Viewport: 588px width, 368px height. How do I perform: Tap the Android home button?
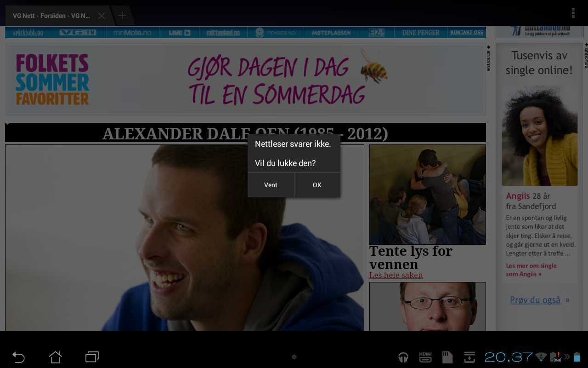(x=55, y=357)
